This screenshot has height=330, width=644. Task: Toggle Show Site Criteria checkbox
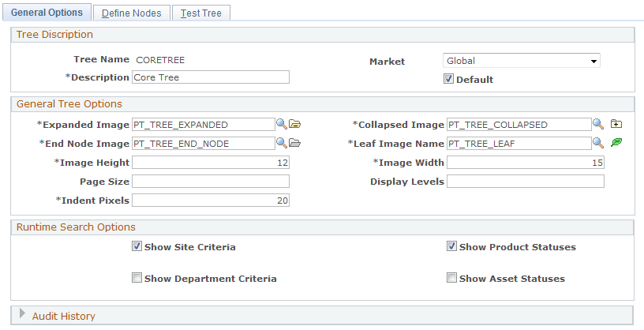point(137,246)
